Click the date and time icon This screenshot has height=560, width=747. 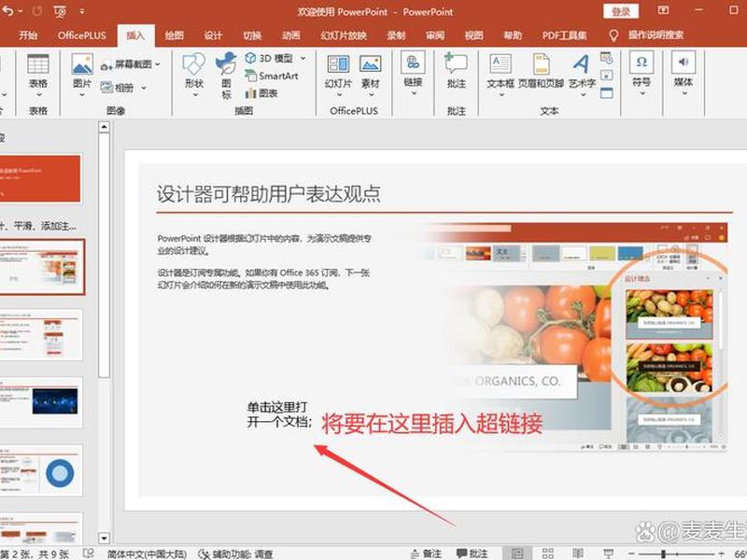pyautogui.click(x=606, y=58)
